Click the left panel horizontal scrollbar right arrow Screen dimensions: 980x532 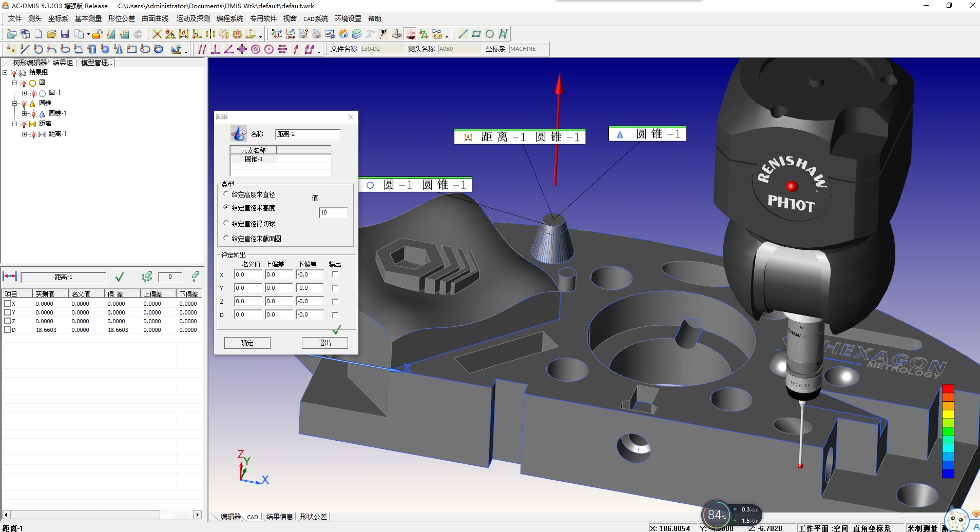pyautogui.click(x=197, y=515)
